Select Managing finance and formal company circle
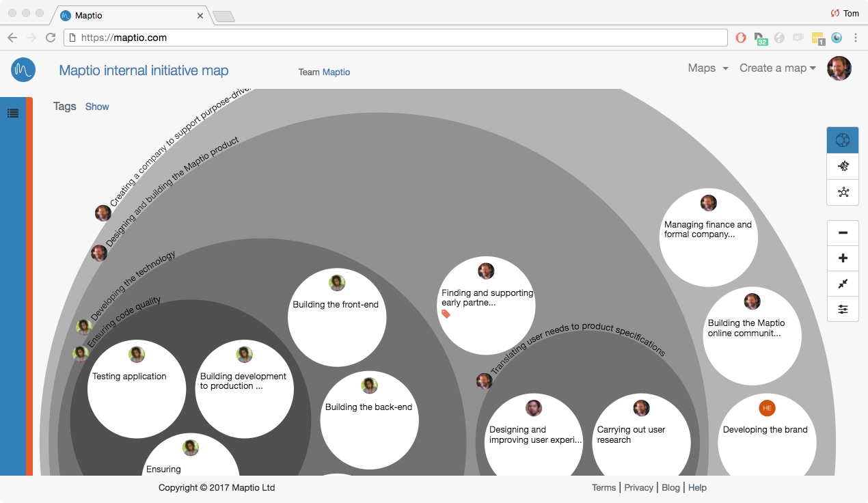This screenshot has width=868, height=503. [x=709, y=238]
